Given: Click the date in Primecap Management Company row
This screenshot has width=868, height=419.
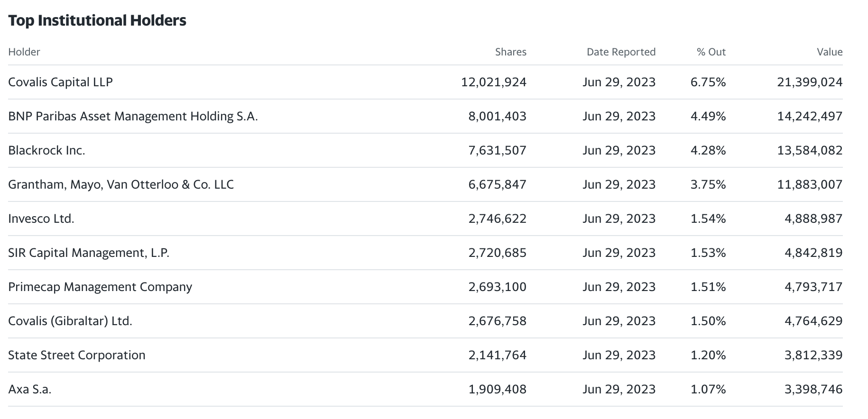Looking at the screenshot, I should pyautogui.click(x=619, y=287).
